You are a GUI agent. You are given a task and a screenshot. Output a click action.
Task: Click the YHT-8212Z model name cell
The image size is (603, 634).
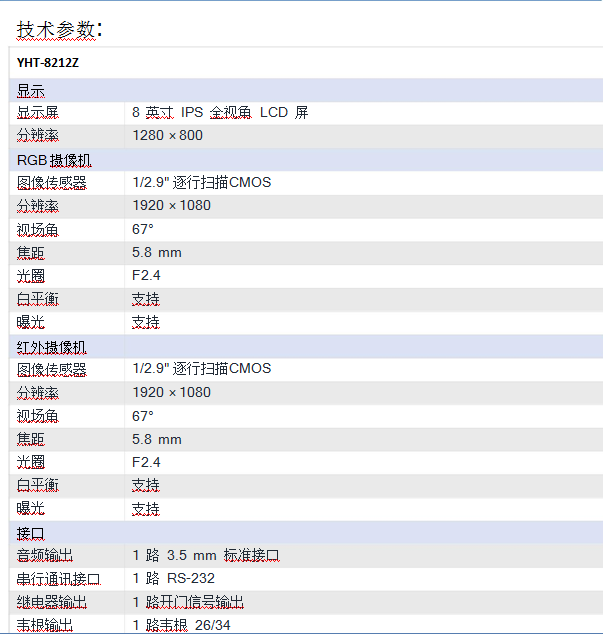(47, 62)
